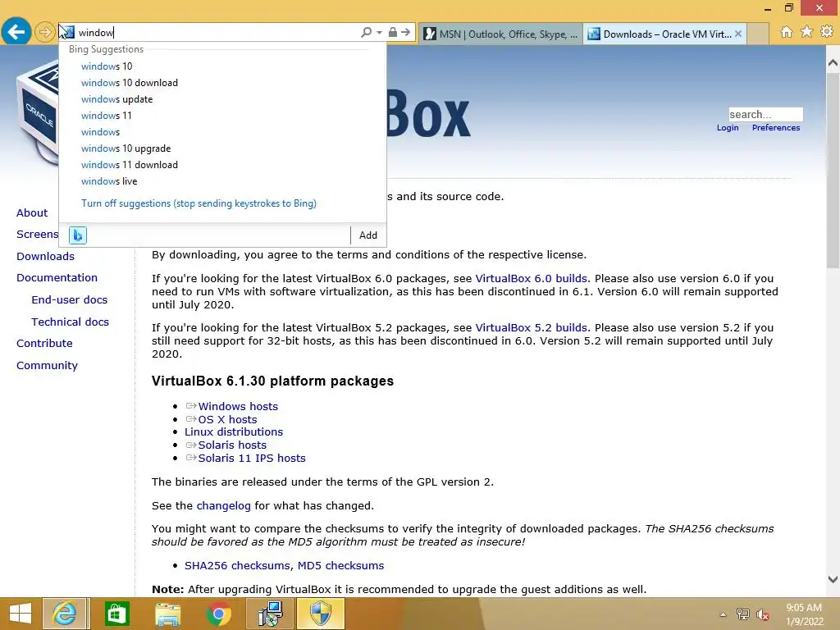Screen dimensions: 840x630
Task: Switch to the MSN Outlook tab
Action: 500,34
